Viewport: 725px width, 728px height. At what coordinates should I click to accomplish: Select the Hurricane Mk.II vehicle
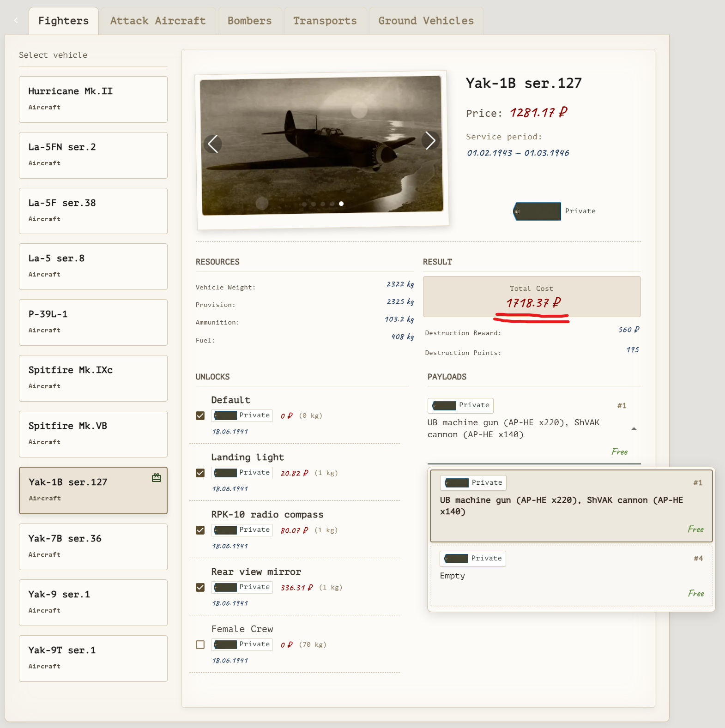[93, 99]
